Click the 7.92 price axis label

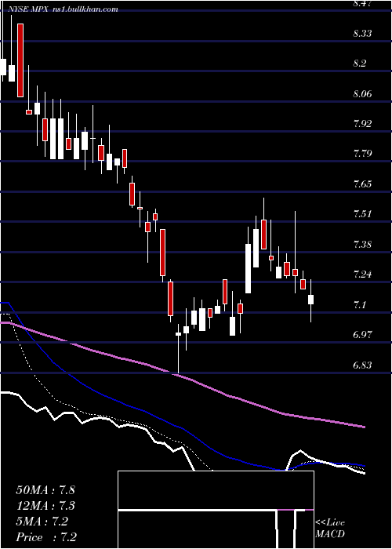pyautogui.click(x=362, y=124)
